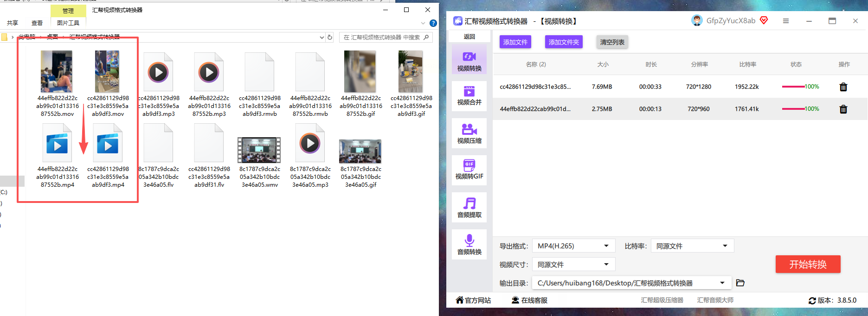Select the 8c1787c9dca2c .wmv video thumbnail
The width and height of the screenshot is (868, 316).
click(x=259, y=150)
